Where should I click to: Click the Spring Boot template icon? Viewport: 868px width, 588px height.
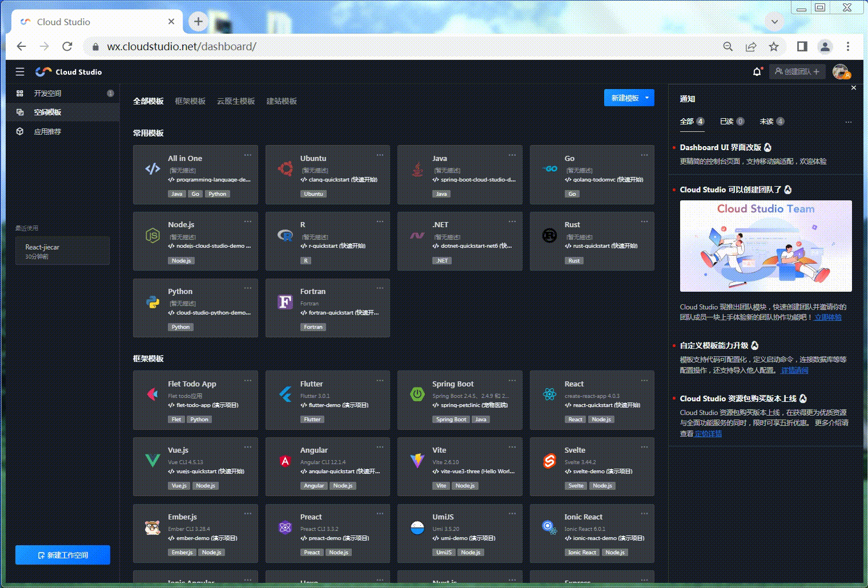click(417, 394)
